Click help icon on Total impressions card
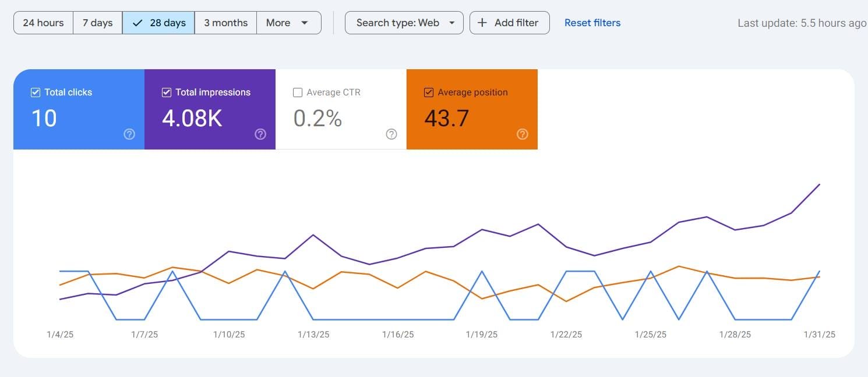 tap(260, 134)
